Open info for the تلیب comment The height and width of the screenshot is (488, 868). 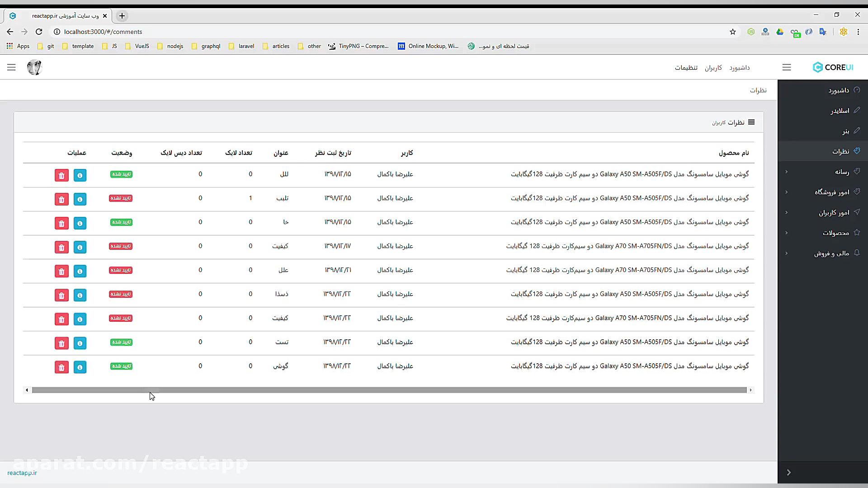click(x=80, y=199)
